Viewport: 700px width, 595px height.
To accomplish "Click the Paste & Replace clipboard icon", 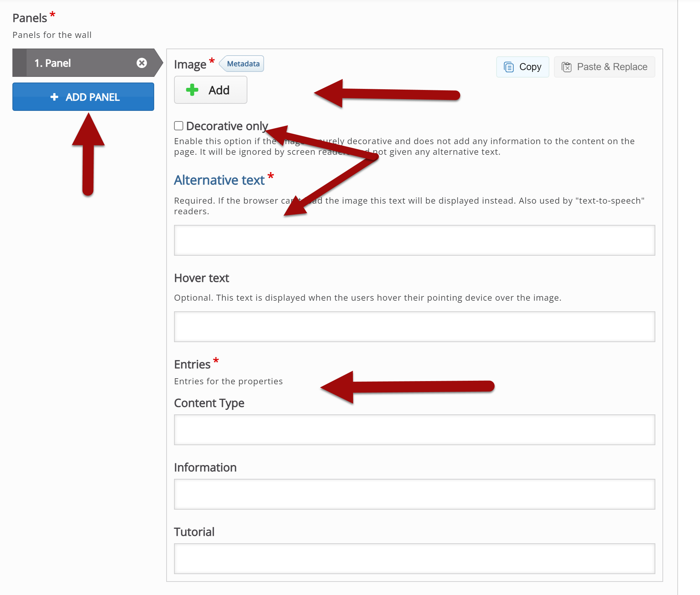I will 566,67.
